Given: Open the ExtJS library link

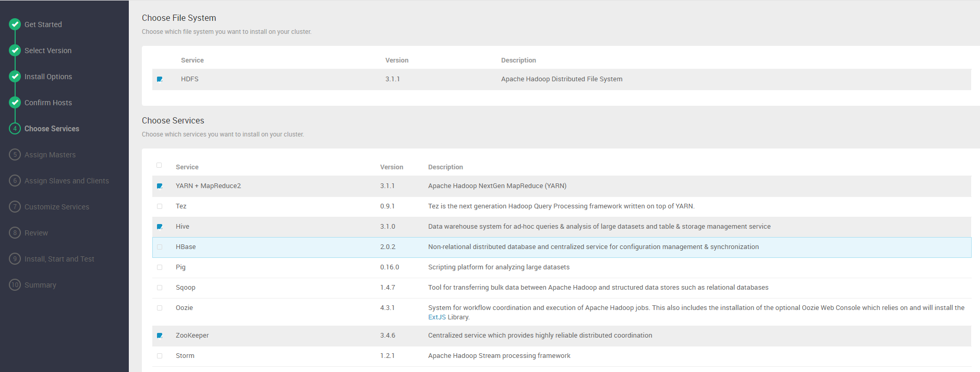Looking at the screenshot, I should point(437,317).
